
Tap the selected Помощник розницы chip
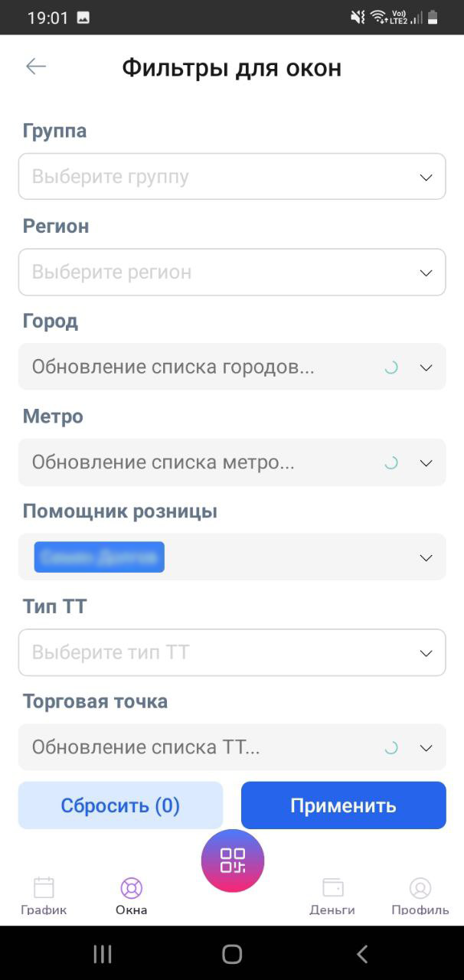pos(100,557)
